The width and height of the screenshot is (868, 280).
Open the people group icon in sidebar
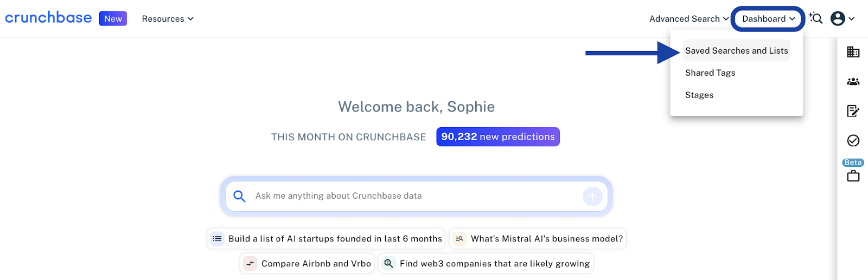click(853, 82)
